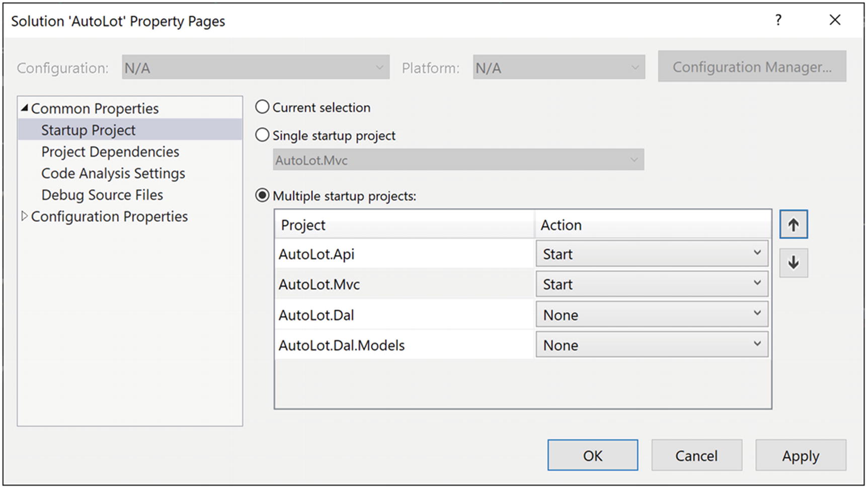This screenshot has width=868, height=489.
Task: Close the Property Pages dialog
Action: [x=835, y=20]
